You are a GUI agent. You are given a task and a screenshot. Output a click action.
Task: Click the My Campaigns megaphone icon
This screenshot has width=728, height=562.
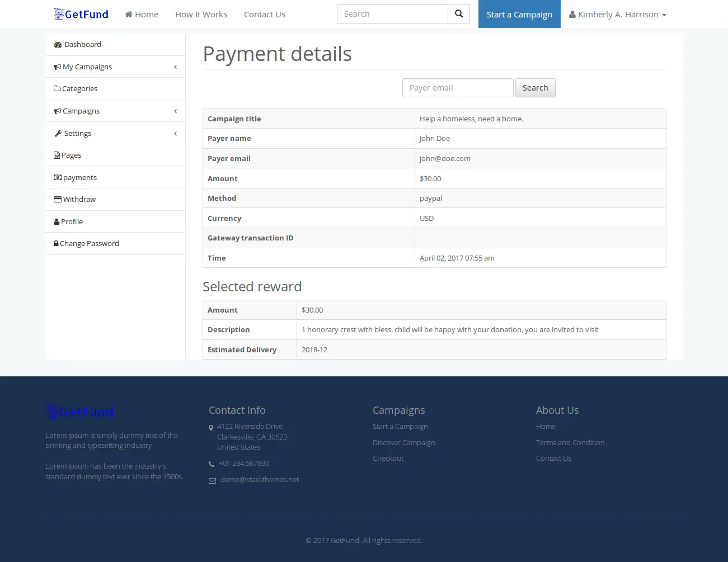(x=57, y=67)
